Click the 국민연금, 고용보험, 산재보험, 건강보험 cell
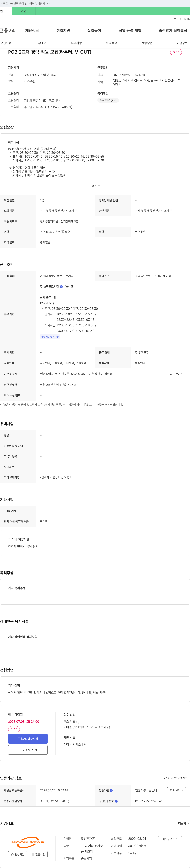The height and width of the screenshot is (868, 190). point(63,363)
